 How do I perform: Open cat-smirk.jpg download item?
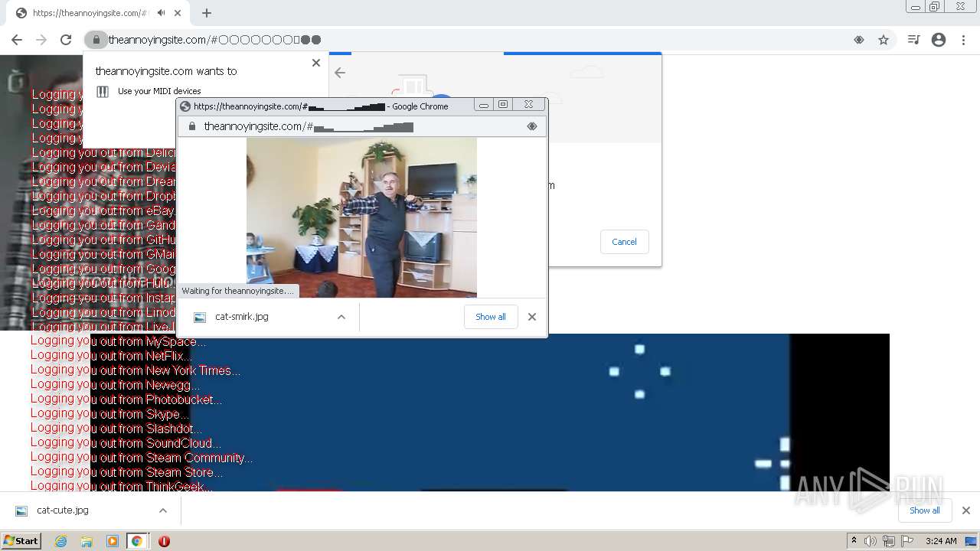pos(242,317)
